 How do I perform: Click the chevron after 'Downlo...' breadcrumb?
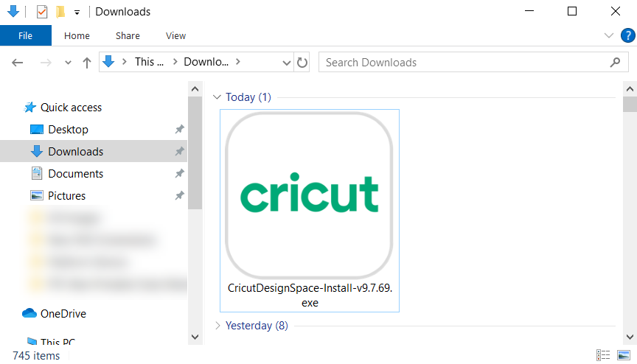[x=238, y=62]
